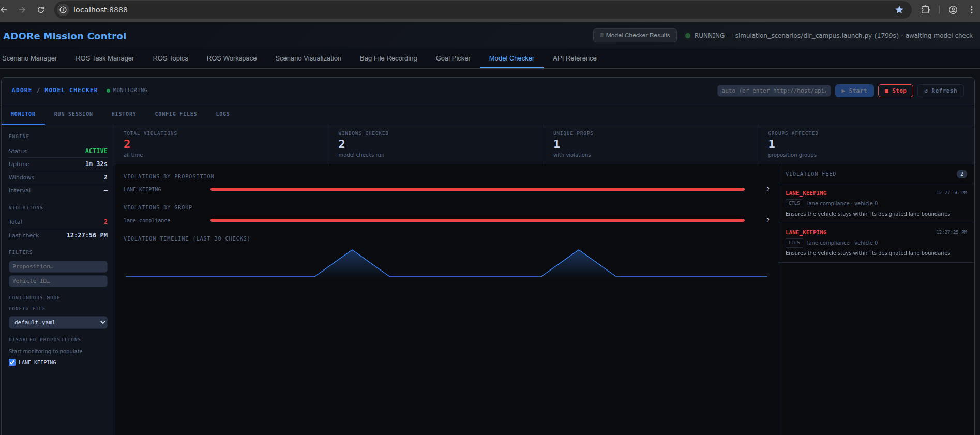
Task: Click the Uptime value 1m 32s
Action: click(96, 164)
